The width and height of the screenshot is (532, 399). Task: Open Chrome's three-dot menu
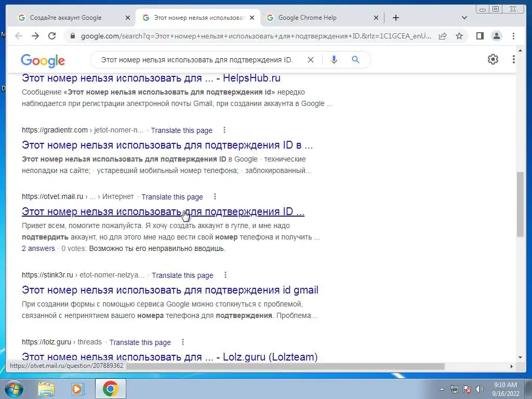pyautogui.click(x=513, y=36)
